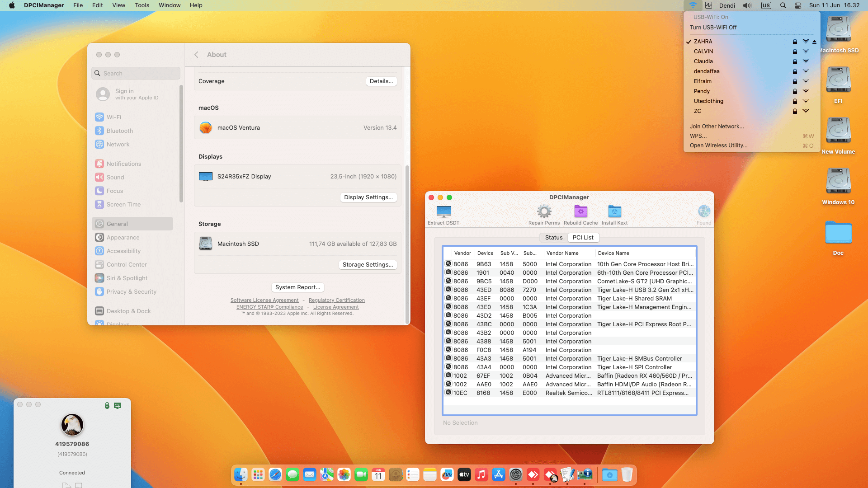The height and width of the screenshot is (488, 868).
Task: Open the Doc folder on desktop
Action: pos(838,238)
